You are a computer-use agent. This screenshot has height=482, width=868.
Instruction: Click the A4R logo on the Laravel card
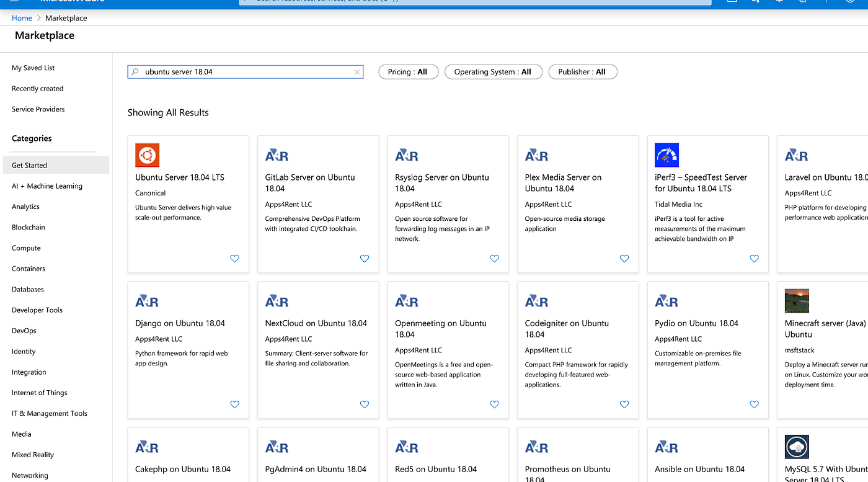pos(797,156)
